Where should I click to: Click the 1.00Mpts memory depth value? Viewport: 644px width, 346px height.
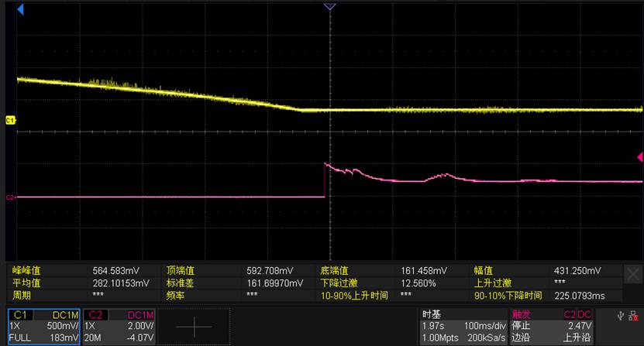tap(440, 337)
